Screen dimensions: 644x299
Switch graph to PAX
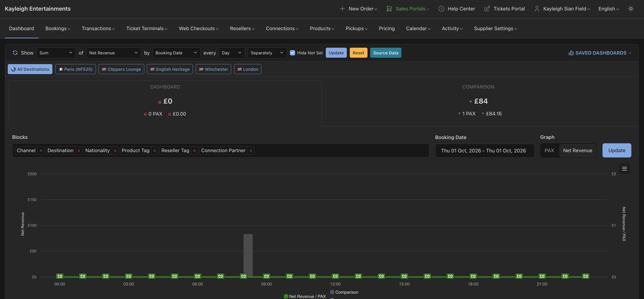(x=549, y=150)
